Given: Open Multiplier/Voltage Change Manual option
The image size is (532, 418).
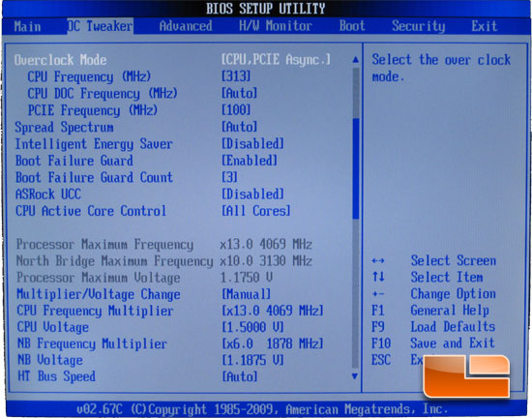Looking at the screenshot, I should (247, 294).
